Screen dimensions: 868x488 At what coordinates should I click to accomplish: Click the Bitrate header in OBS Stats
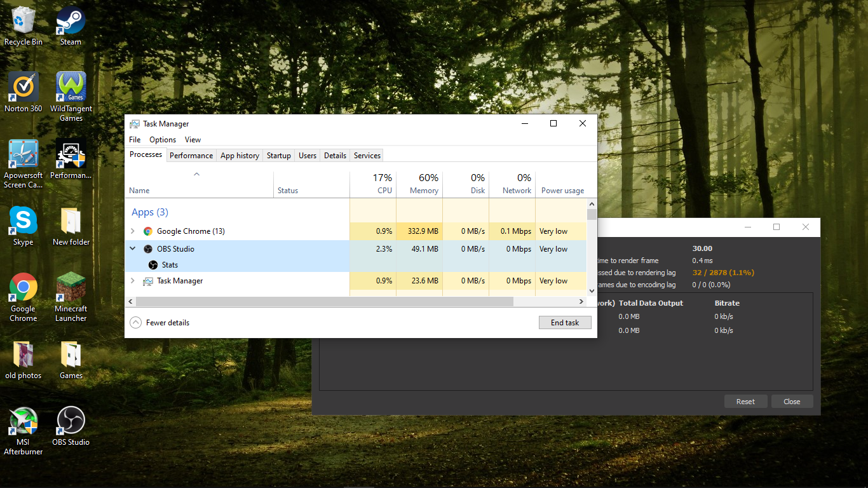[727, 303]
